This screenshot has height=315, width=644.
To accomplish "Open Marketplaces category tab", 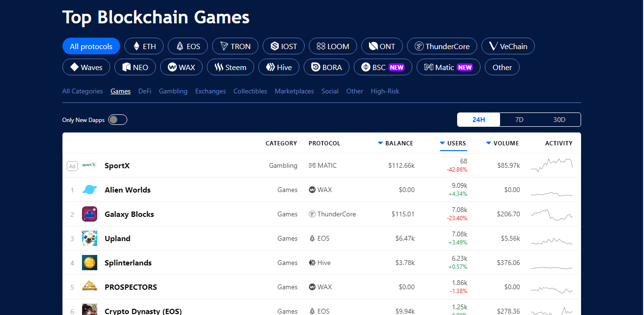I will tap(294, 91).
